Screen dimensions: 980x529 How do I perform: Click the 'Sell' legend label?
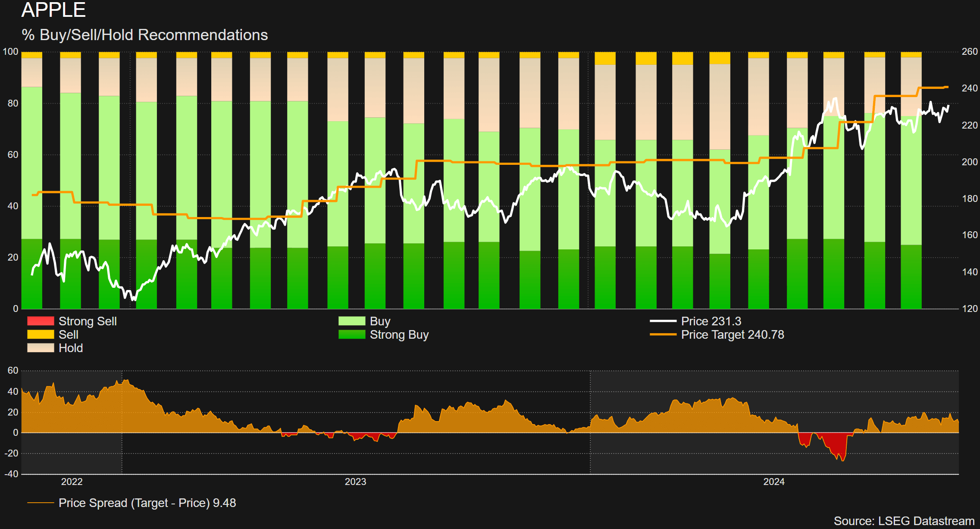coord(69,335)
